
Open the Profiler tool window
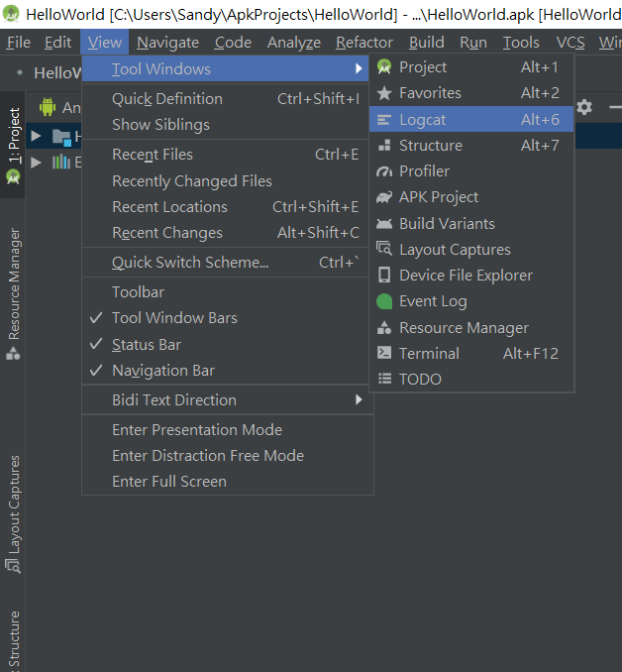(x=471, y=171)
